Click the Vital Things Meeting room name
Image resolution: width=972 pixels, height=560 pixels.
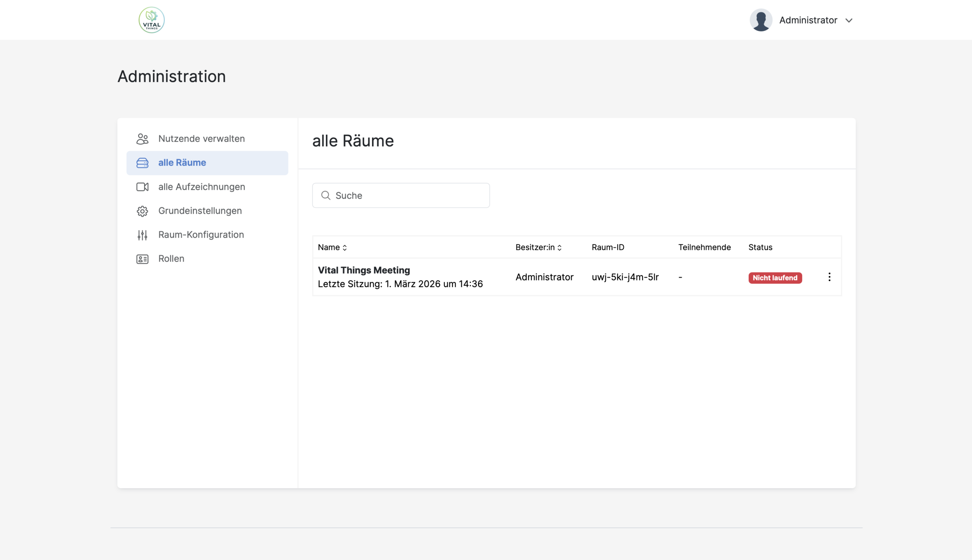[x=363, y=270]
